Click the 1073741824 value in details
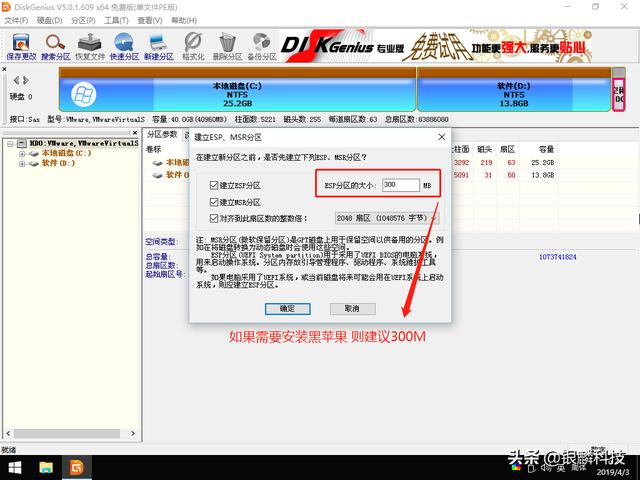Image resolution: width=640 pixels, height=480 pixels. (558, 257)
